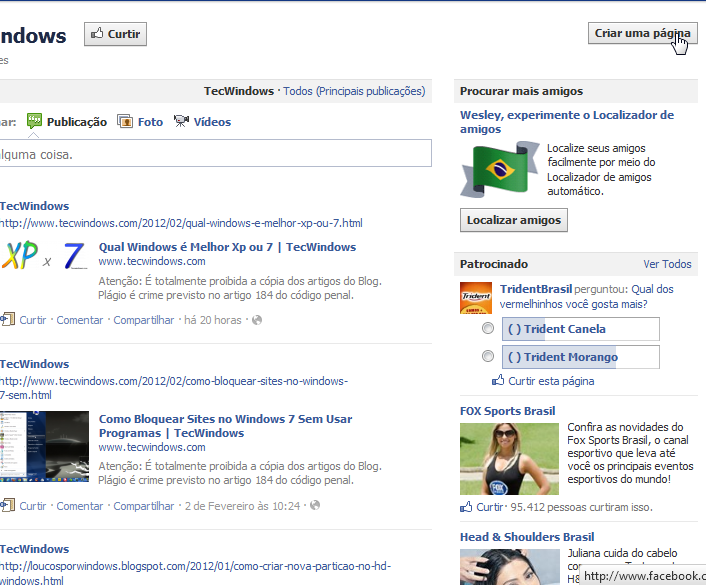
Task: Open the Todos (Principais publicações) filter
Action: click(x=354, y=91)
